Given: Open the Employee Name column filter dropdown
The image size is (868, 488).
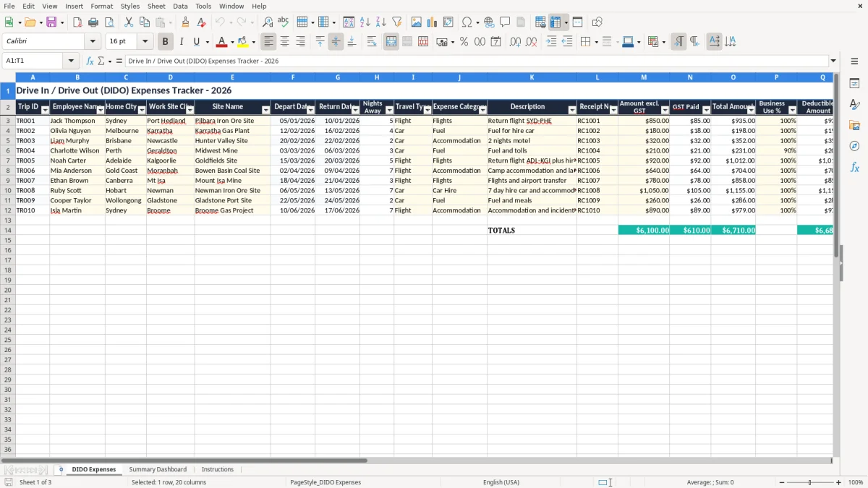Looking at the screenshot, I should click(x=100, y=110).
